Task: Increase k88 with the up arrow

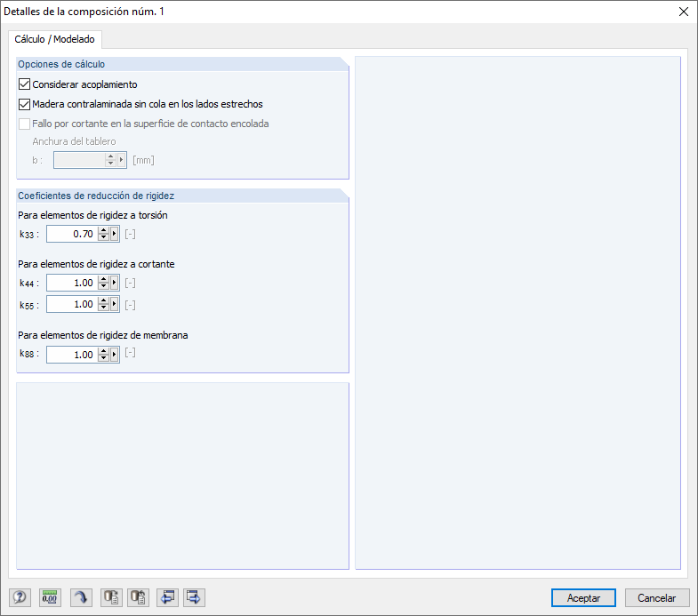Action: [x=104, y=351]
